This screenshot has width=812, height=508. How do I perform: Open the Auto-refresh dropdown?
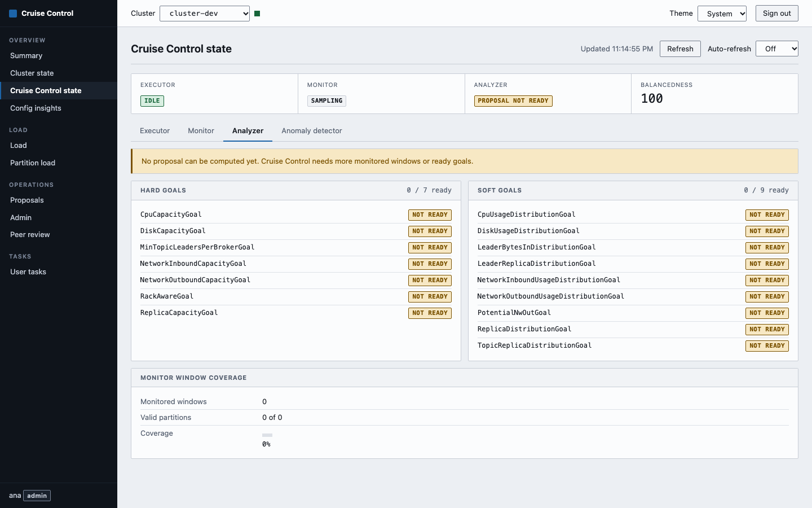777,49
